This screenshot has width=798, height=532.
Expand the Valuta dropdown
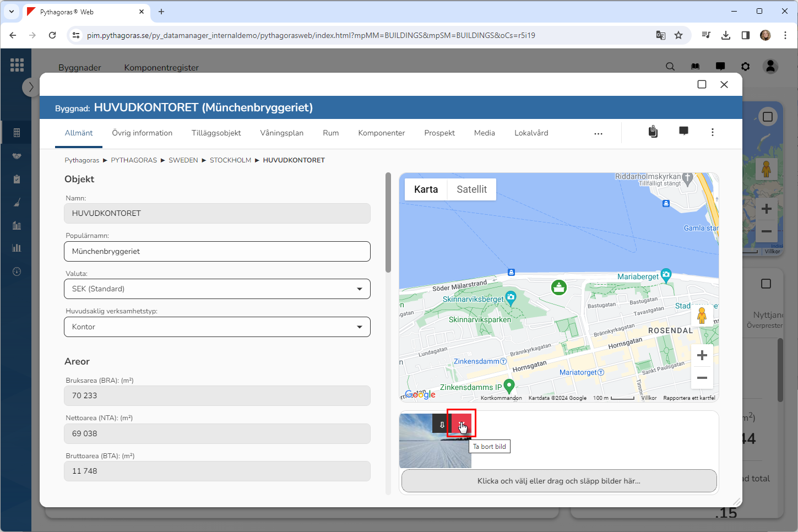[x=217, y=289]
